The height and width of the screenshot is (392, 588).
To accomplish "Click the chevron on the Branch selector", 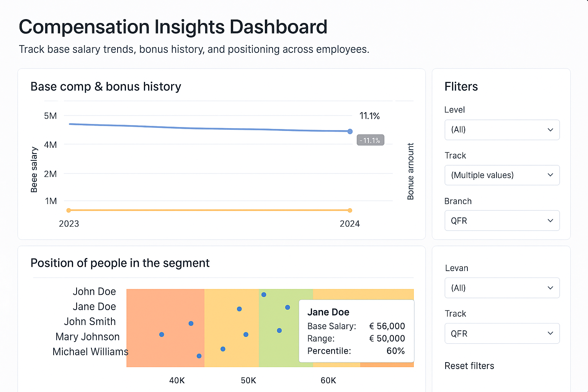I will click(550, 220).
